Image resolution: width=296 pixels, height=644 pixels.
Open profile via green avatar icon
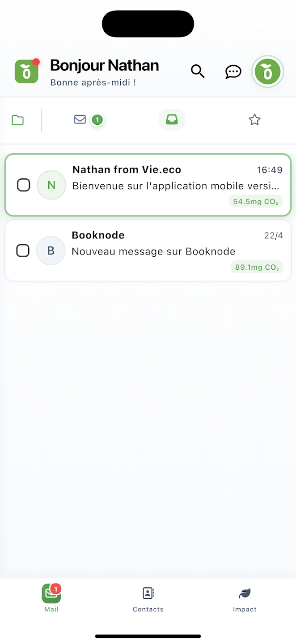[x=267, y=72]
